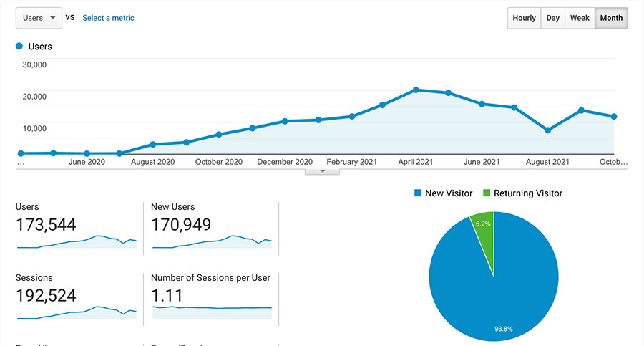Click the Sessions per User value 1.11
Screen dimensions: 644x346
pyautogui.click(x=167, y=295)
